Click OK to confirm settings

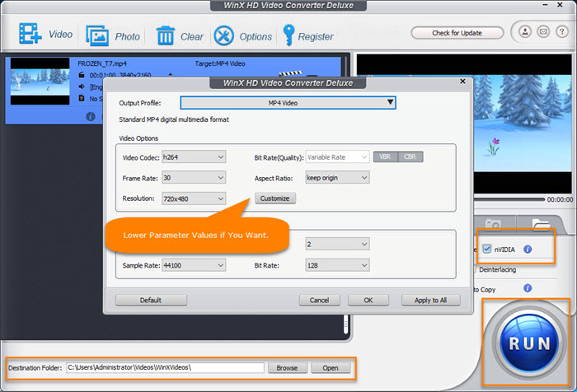368,300
